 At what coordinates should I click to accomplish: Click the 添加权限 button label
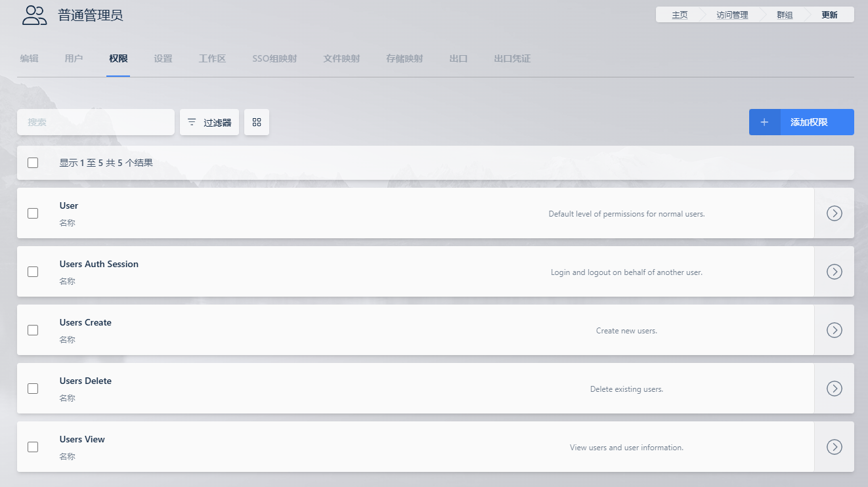pyautogui.click(x=809, y=122)
